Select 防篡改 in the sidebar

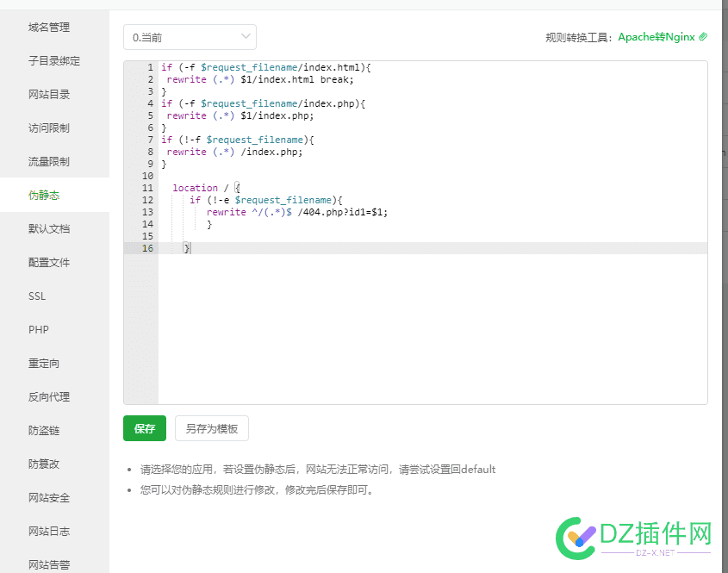[44, 464]
